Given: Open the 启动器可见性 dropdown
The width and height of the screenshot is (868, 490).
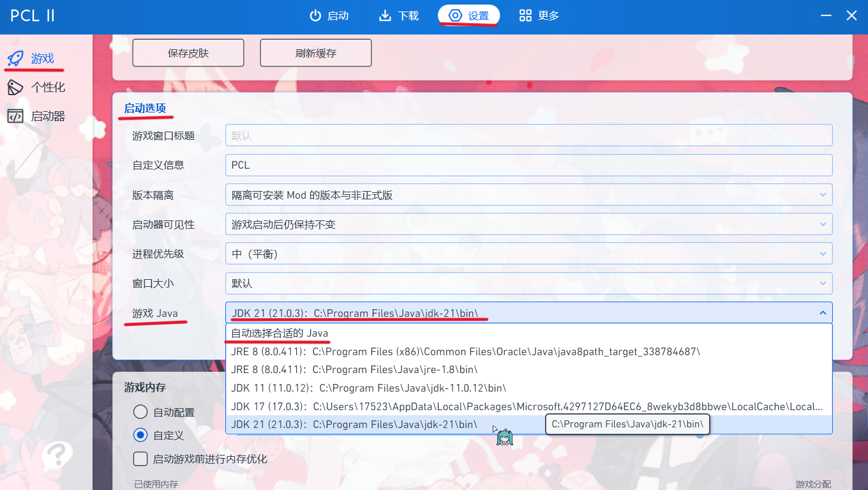Looking at the screenshot, I should (529, 224).
